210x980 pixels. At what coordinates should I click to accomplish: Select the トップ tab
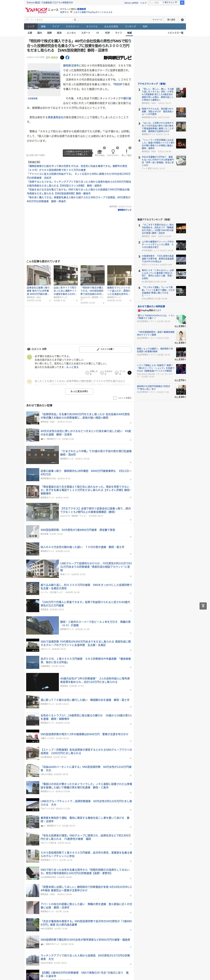pyautogui.click(x=31, y=27)
